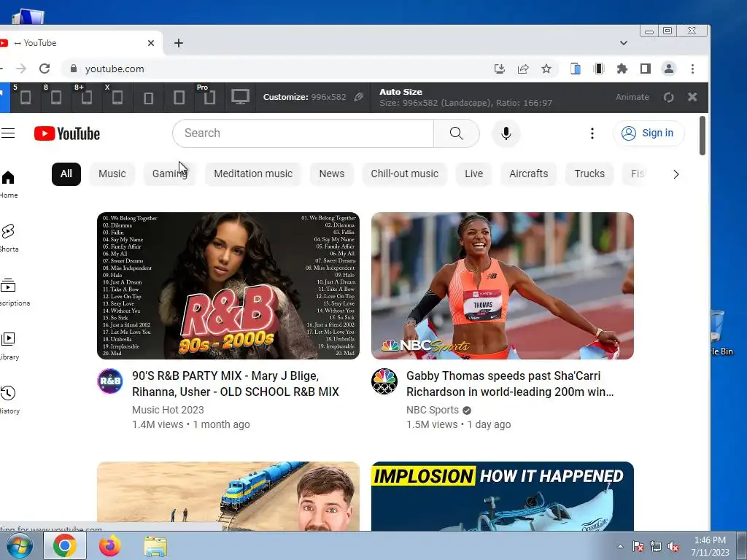The width and height of the screenshot is (747, 560).
Task: Open the blue mobile viewer extension
Action: (576, 69)
